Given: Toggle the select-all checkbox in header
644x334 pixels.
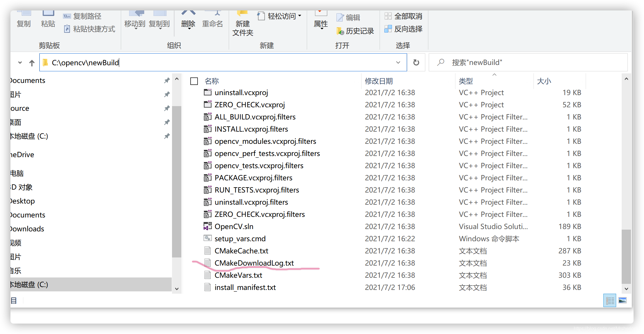Looking at the screenshot, I should (194, 81).
